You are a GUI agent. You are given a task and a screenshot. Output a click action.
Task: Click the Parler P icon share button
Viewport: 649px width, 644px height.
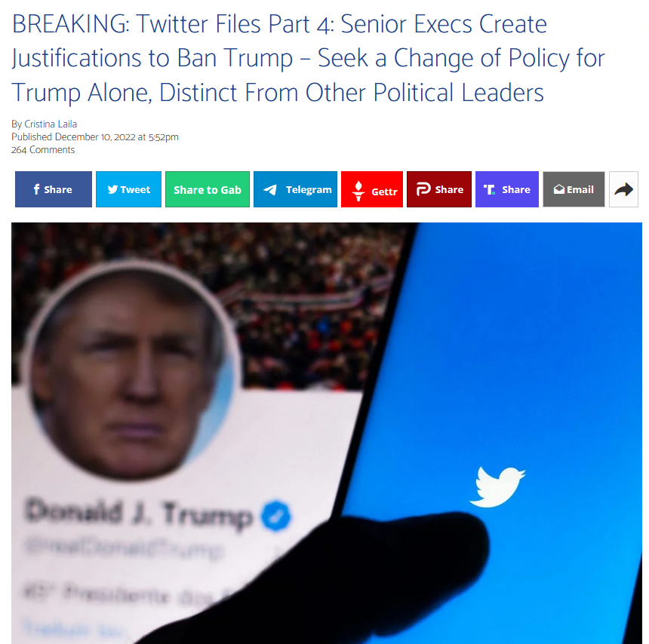pos(439,189)
